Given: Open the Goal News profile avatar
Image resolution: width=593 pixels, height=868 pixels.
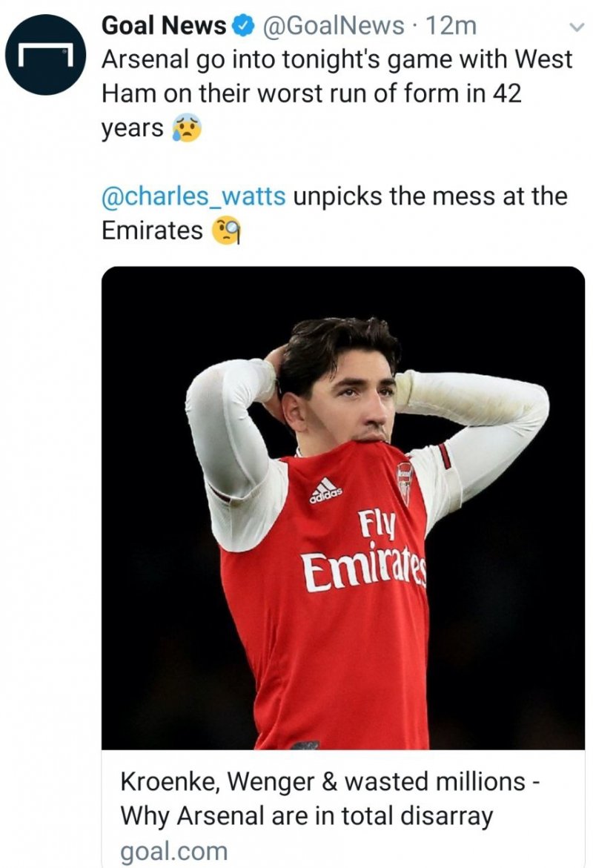Looking at the screenshot, I should coord(43,56).
